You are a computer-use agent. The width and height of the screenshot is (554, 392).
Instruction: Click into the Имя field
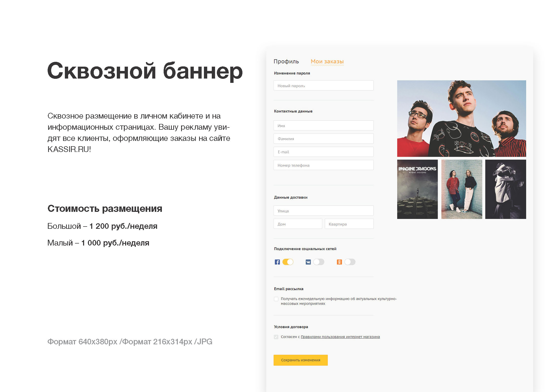pos(323,125)
